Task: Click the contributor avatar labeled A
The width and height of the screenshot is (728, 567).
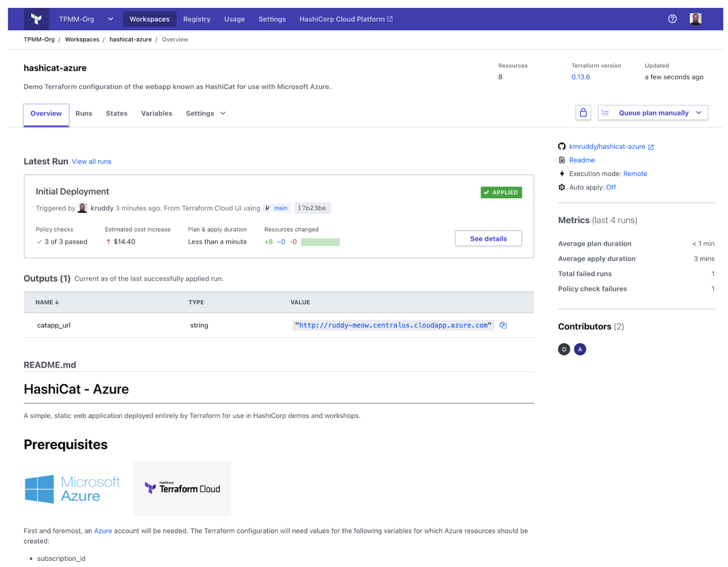Action: (580, 349)
